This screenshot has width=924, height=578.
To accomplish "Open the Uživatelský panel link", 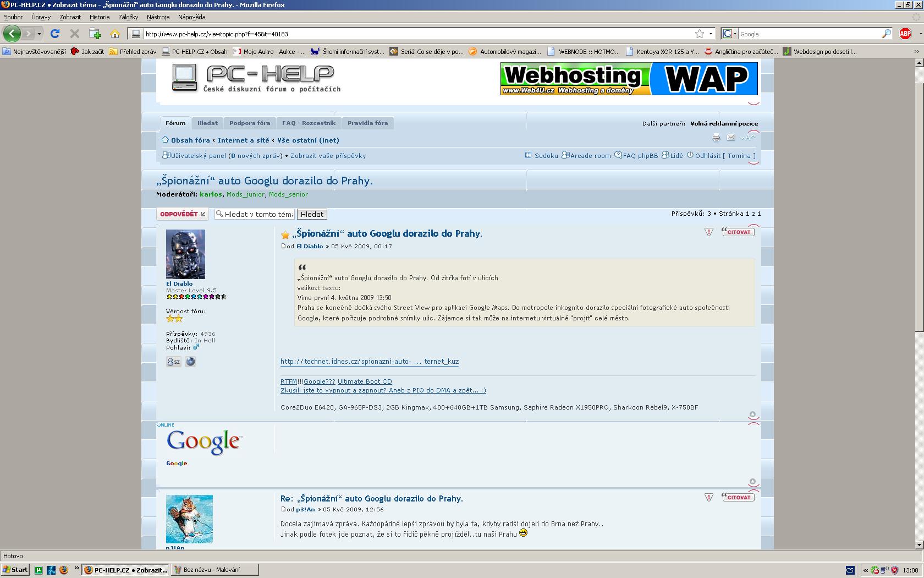I will click(198, 156).
